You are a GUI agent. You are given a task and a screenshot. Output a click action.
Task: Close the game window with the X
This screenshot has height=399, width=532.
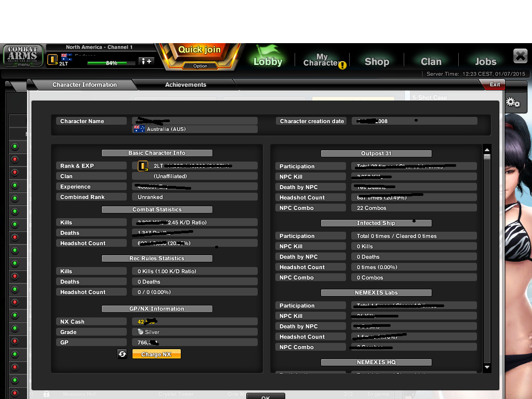(520, 56)
